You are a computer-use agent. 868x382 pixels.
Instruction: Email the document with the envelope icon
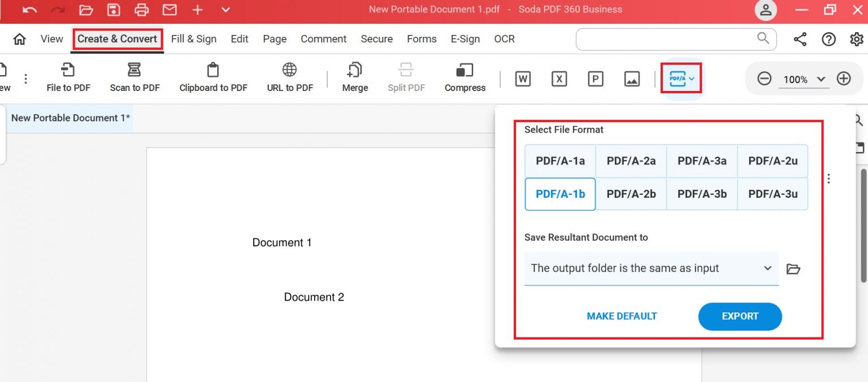(170, 10)
